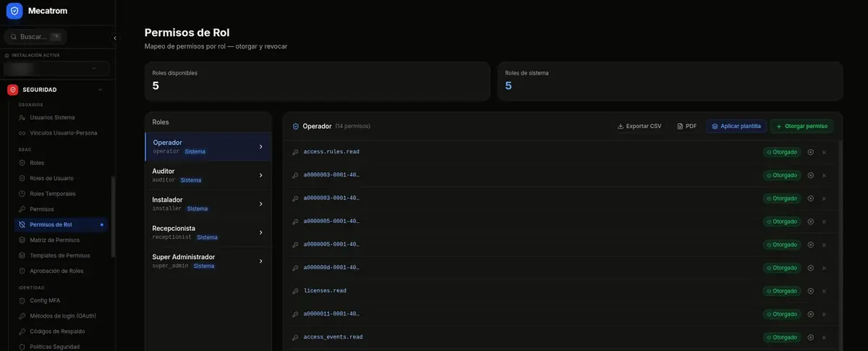The height and width of the screenshot is (351, 868).
Task: Click the key icon beside access_events.read
Action: 295,337
